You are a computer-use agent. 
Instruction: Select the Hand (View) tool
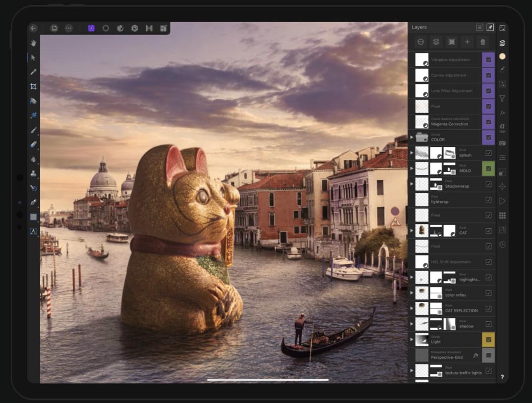[x=33, y=43]
